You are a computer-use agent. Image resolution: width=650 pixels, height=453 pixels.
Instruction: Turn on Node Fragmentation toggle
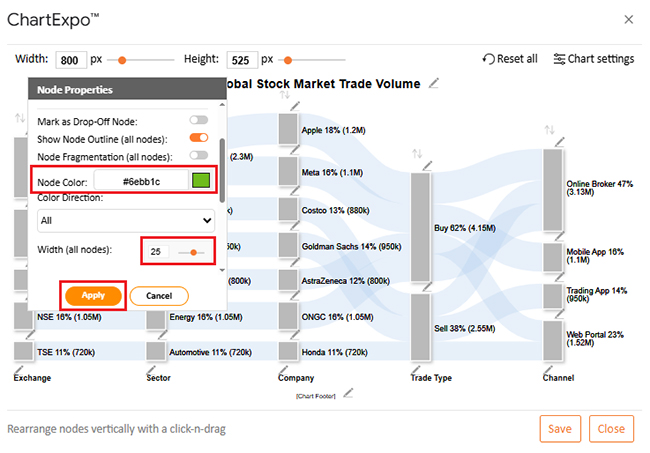coord(197,156)
